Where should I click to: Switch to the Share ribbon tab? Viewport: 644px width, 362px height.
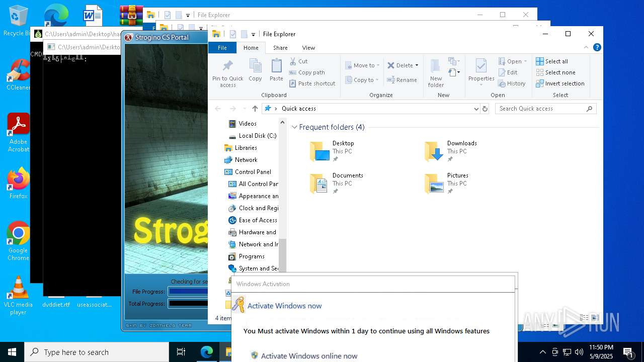280,48
